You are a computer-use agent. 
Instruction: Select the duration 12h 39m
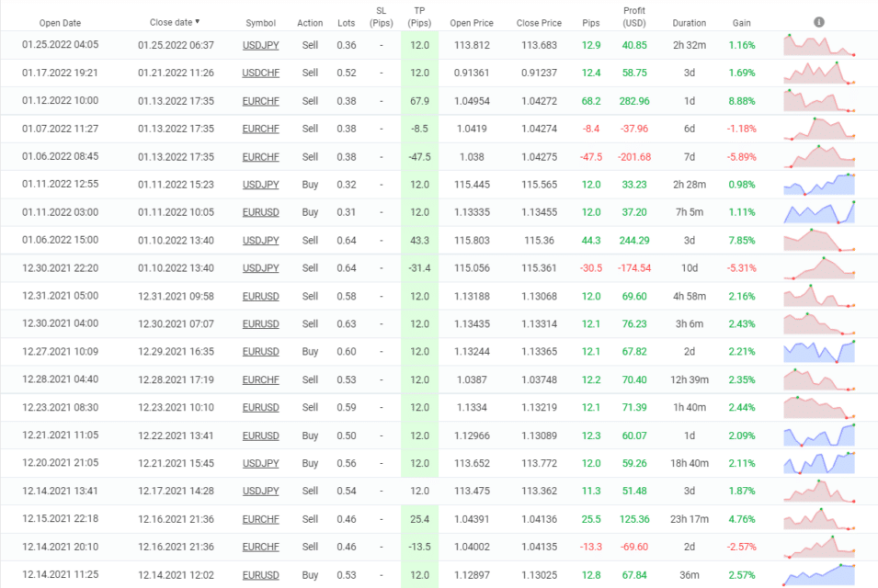[689, 379]
